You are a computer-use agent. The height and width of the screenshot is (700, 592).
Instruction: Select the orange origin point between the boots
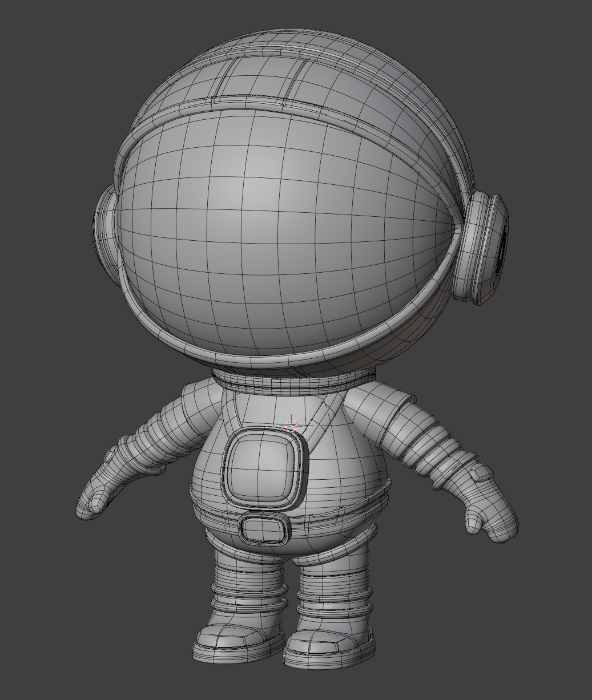click(284, 657)
